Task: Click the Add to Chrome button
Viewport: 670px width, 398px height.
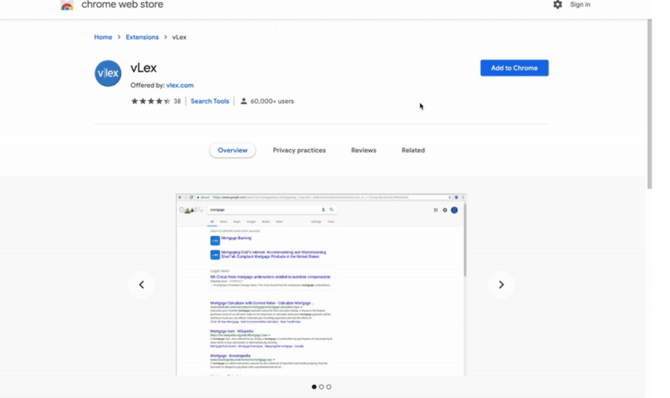Action: 514,68
